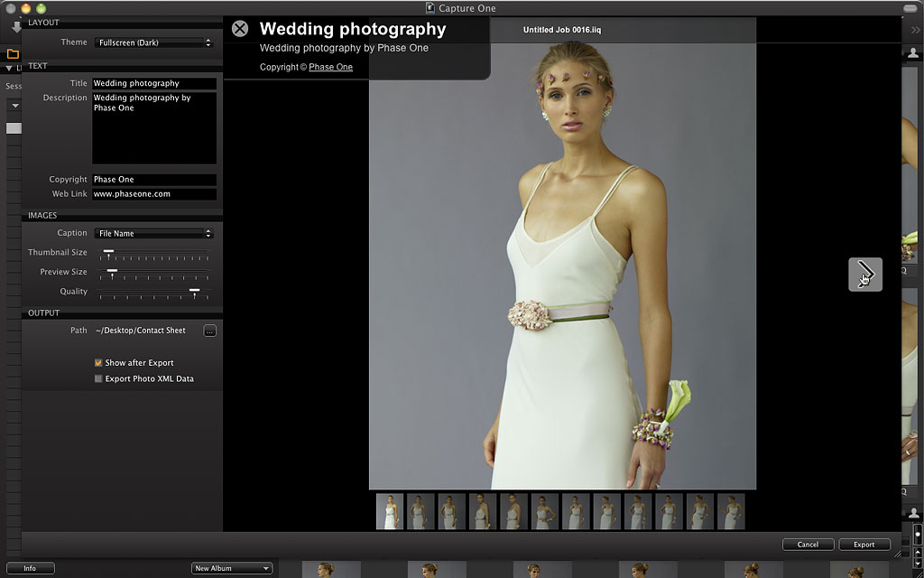Disable Show after Export checkbox
Viewport: 924px width, 578px height.
coord(98,363)
